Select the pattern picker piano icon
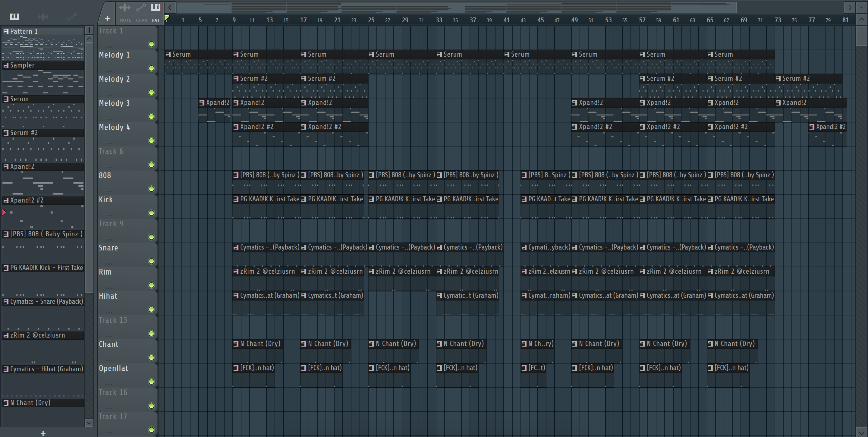This screenshot has height=437, width=868. 14,17
